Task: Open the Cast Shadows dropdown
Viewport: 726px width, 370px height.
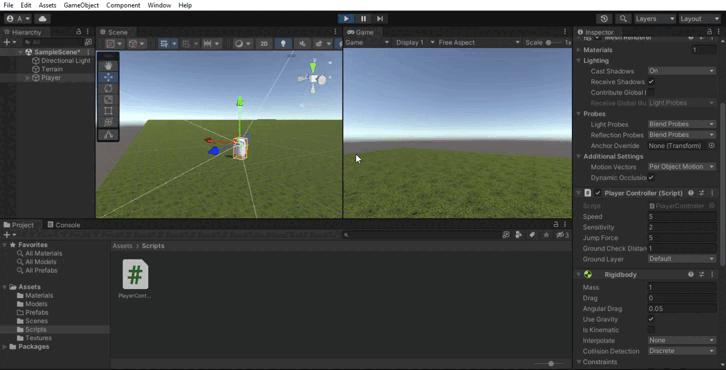Action: click(682, 71)
